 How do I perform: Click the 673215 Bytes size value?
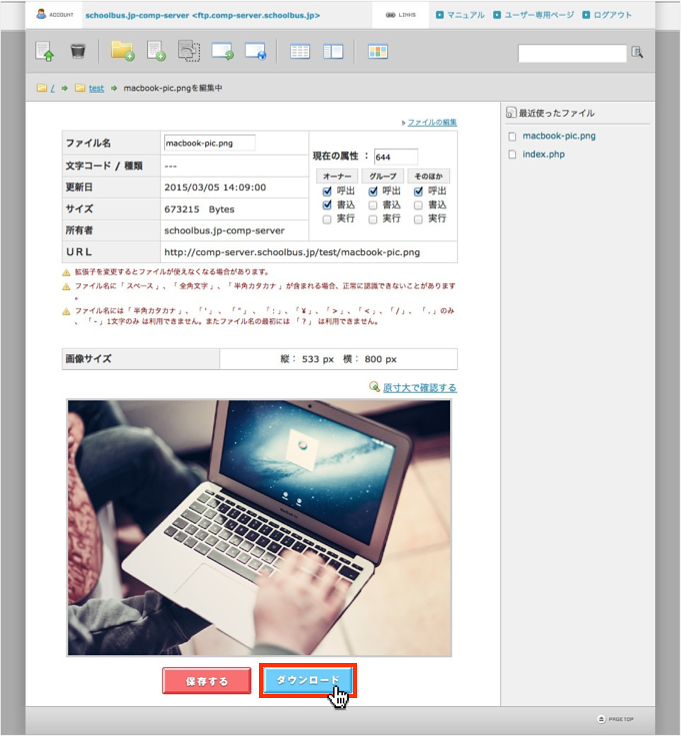199,209
